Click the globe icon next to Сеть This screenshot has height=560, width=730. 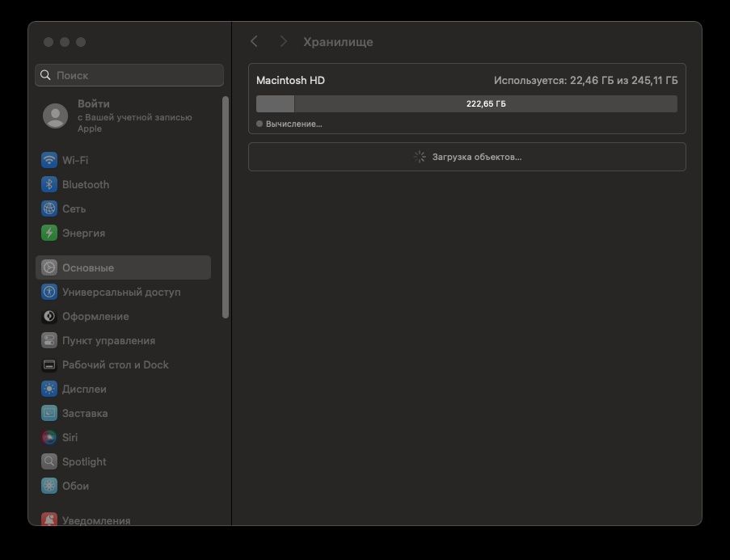click(x=49, y=208)
